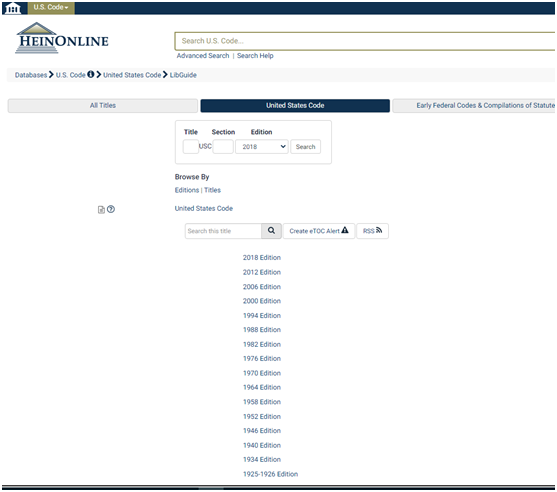The image size is (557, 492).
Task: Open Advanced Search link
Action: coord(203,56)
